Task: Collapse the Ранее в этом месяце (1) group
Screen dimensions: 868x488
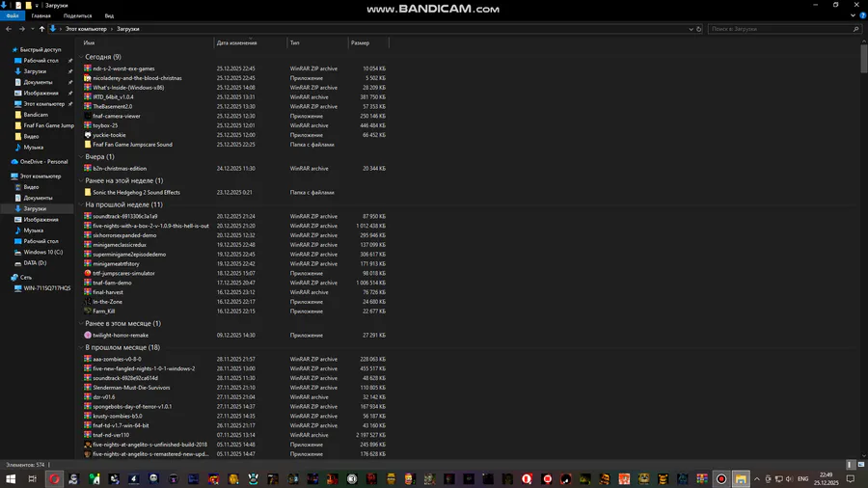Action: [81, 324]
